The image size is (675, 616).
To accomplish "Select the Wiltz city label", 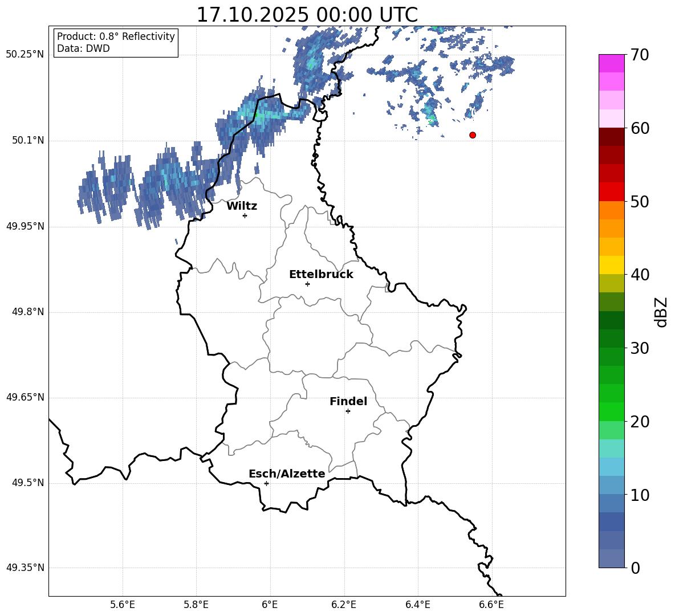I will point(242,206).
